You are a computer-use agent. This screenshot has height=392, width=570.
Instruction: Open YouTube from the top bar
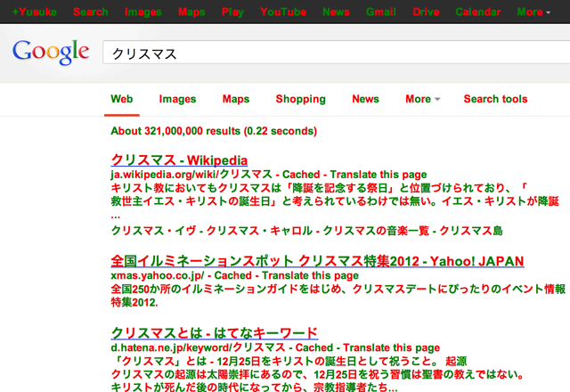pyautogui.click(x=283, y=12)
